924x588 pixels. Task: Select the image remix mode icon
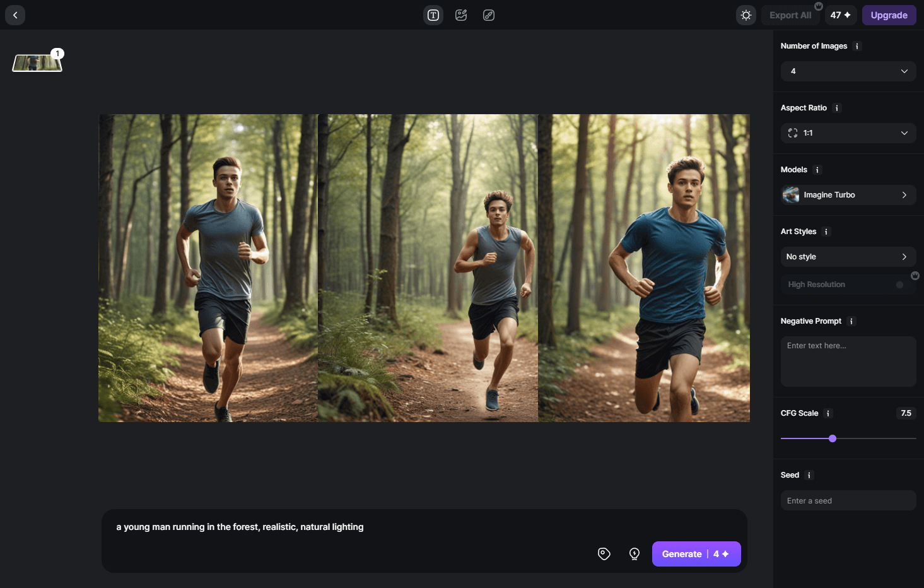pyautogui.click(x=461, y=15)
